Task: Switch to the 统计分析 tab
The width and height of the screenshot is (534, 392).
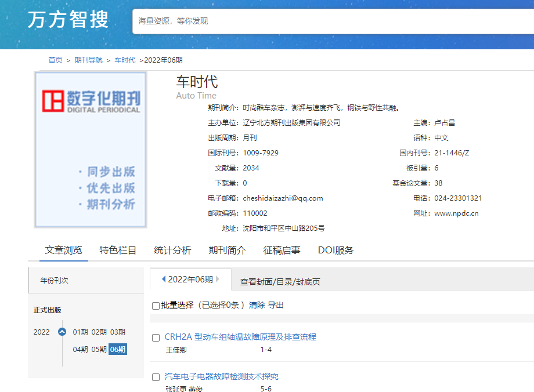Action: [x=172, y=250]
